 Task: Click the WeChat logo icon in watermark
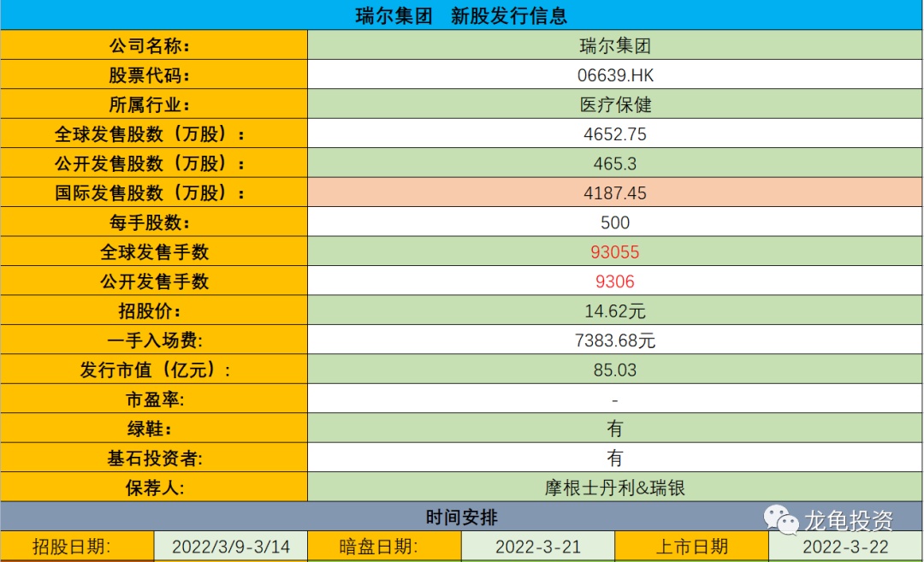pyautogui.click(x=781, y=520)
